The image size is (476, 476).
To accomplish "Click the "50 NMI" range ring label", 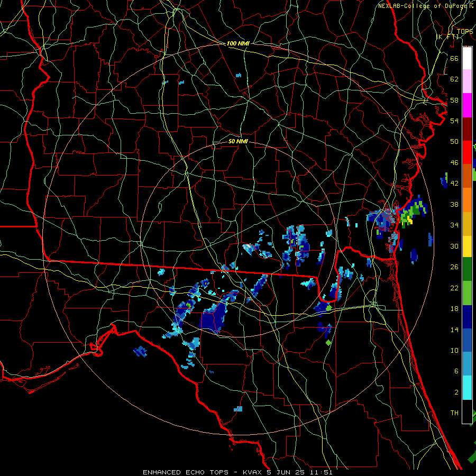I will click(x=238, y=141).
